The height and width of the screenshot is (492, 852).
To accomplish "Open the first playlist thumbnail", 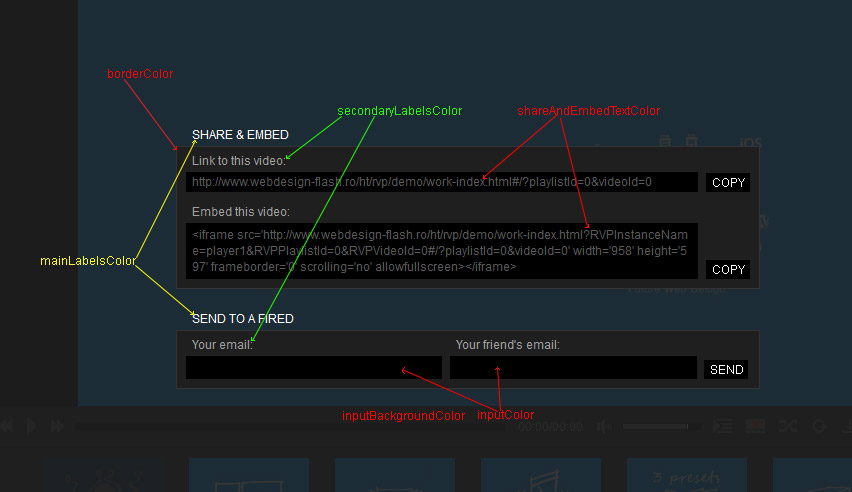I will click(x=103, y=476).
